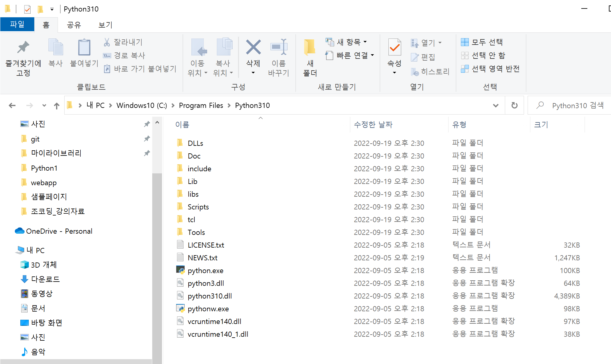Image resolution: width=611 pixels, height=364 pixels.
Task: Click the New folder (새 폴더) icon
Action: [x=310, y=48]
